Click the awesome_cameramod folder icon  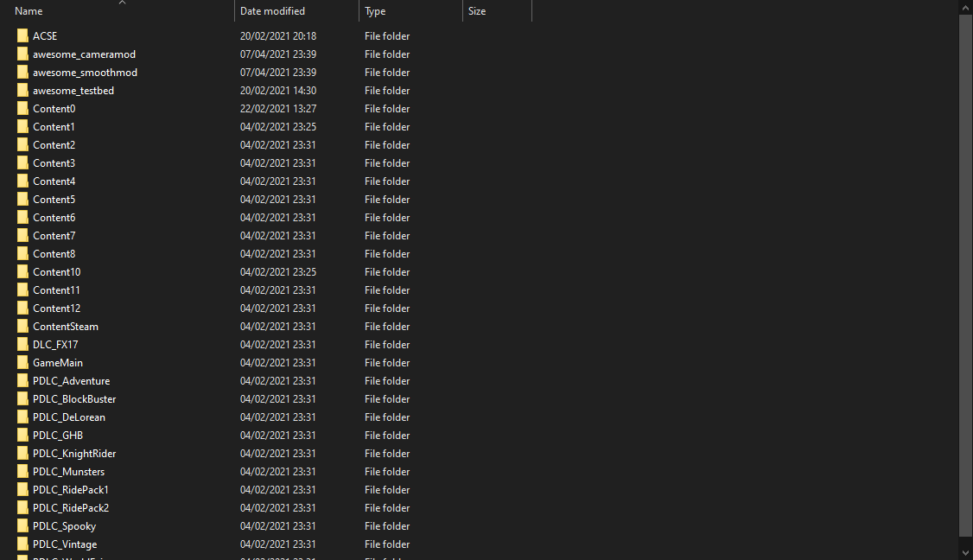(22, 54)
